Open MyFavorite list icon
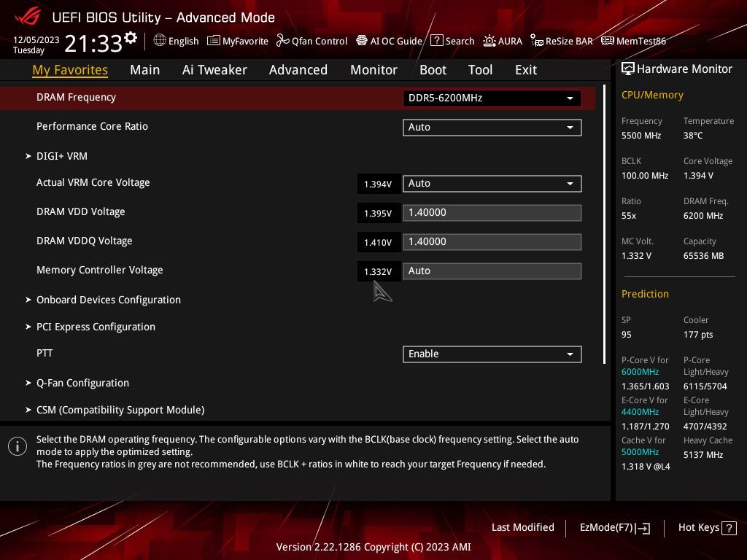Image resolution: width=747 pixels, height=560 pixels. point(214,41)
